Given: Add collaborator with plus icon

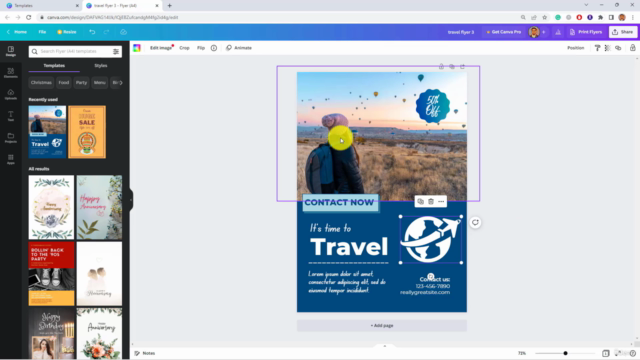Looking at the screenshot, I should tap(544, 32).
